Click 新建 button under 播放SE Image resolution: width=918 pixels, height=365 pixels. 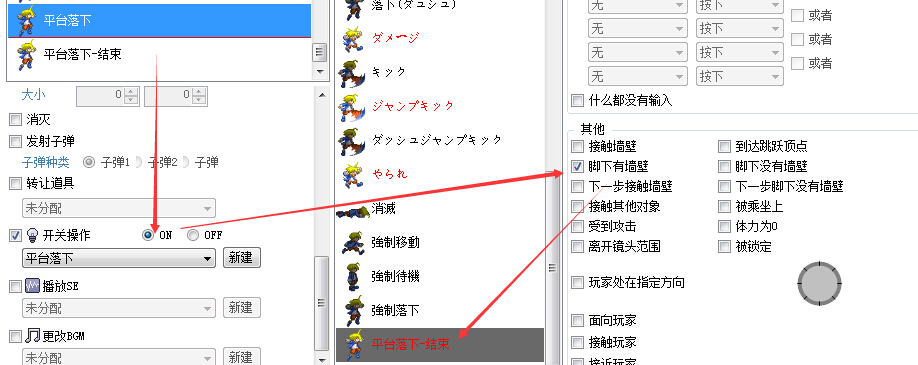click(241, 308)
